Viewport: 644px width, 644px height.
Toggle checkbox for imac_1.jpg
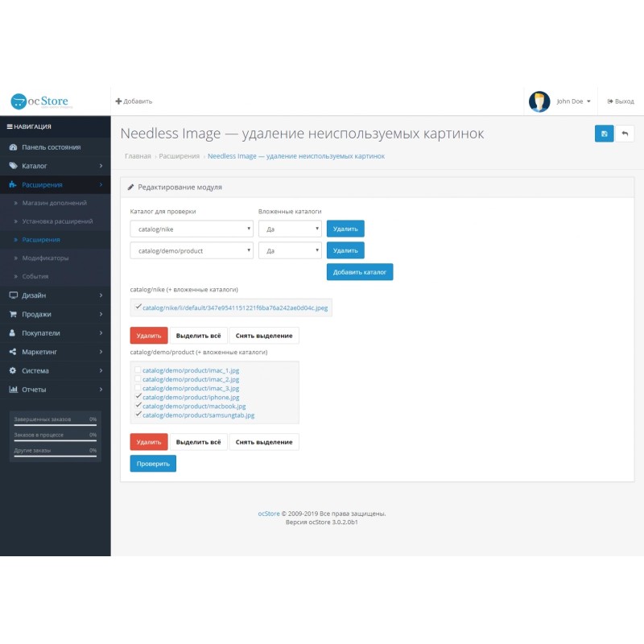point(138,370)
